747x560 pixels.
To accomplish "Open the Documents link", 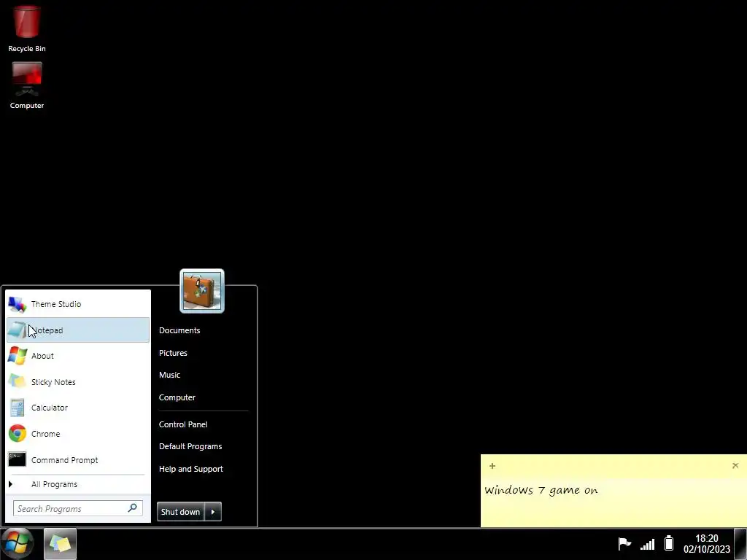I will pos(179,330).
